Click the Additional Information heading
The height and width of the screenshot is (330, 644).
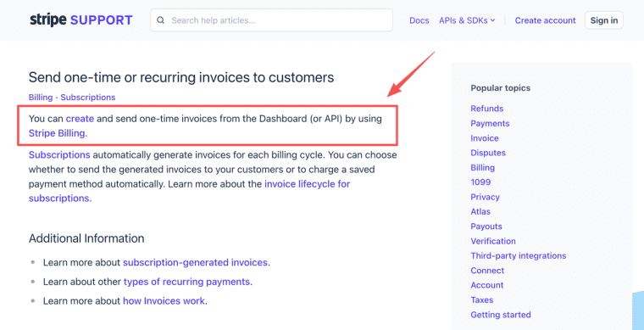click(86, 238)
